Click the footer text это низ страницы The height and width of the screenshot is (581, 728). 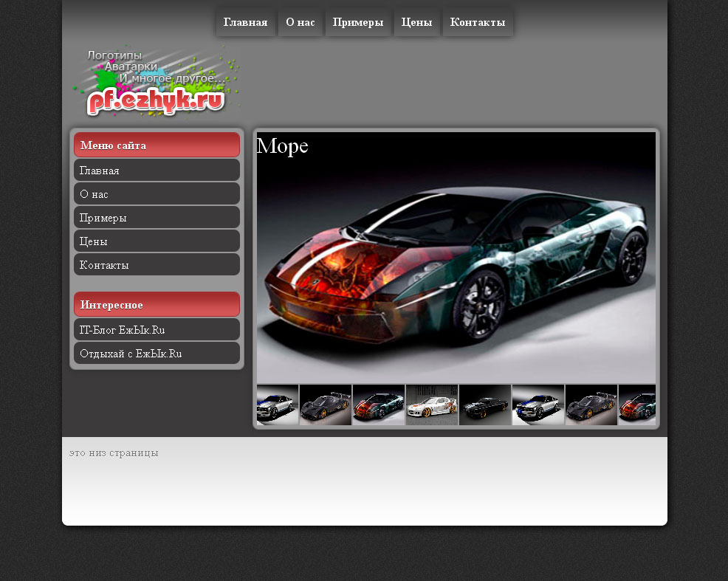click(x=114, y=453)
